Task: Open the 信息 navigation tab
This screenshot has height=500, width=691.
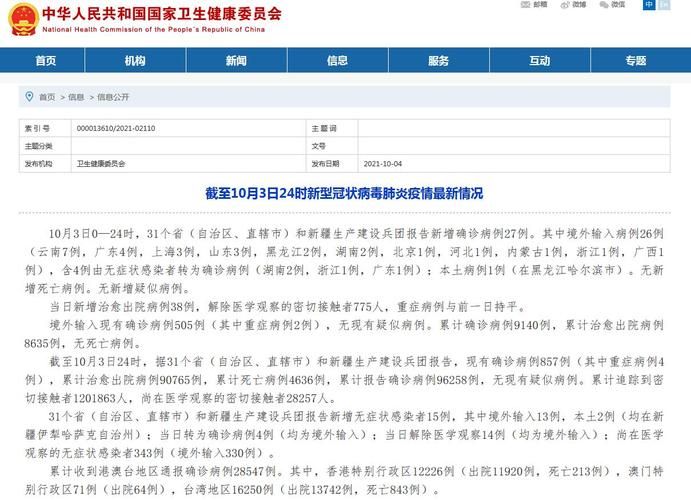Action: (337, 60)
